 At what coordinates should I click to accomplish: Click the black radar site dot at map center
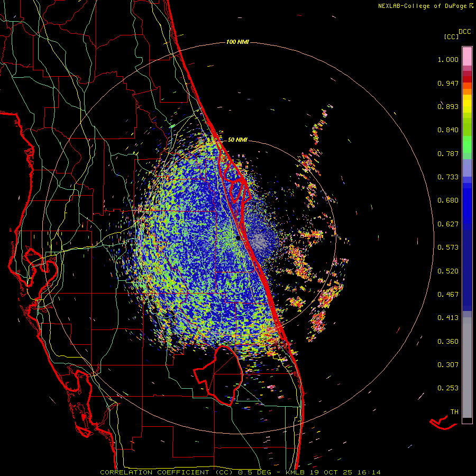click(x=238, y=239)
